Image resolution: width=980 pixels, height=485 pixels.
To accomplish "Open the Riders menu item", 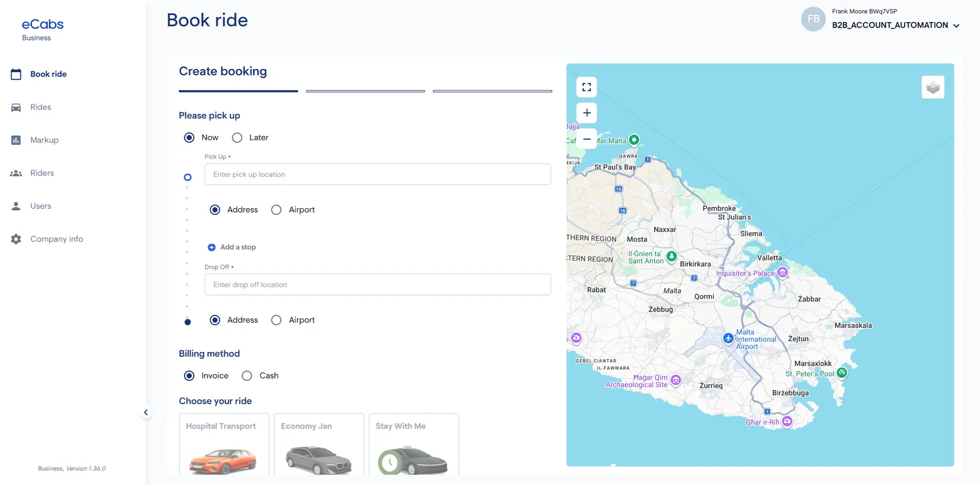I will click(x=42, y=173).
